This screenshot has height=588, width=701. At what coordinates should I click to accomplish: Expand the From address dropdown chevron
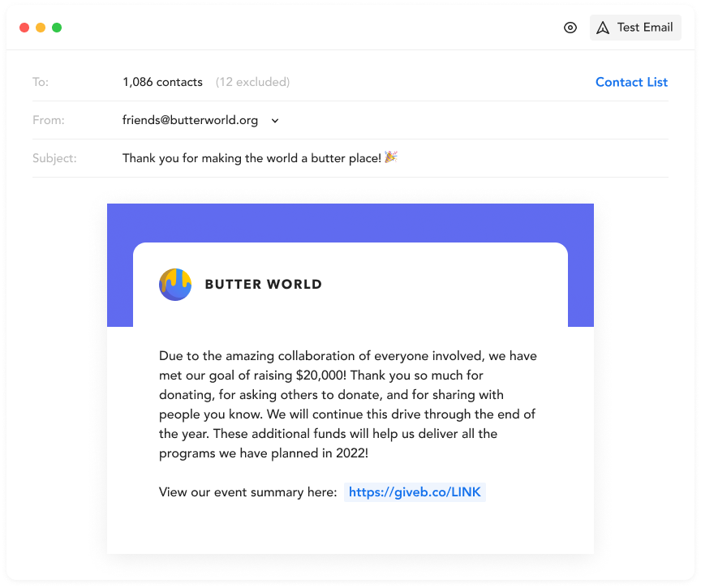pyautogui.click(x=275, y=121)
